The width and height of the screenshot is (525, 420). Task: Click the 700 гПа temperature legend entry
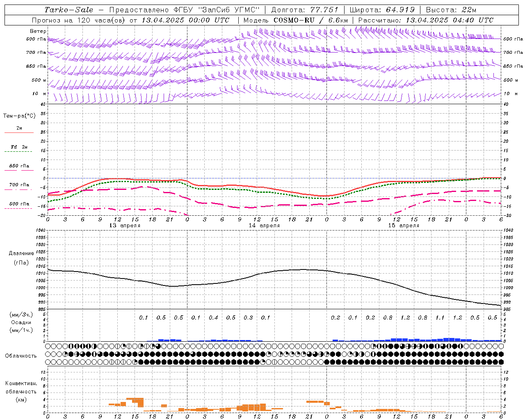[19, 185]
